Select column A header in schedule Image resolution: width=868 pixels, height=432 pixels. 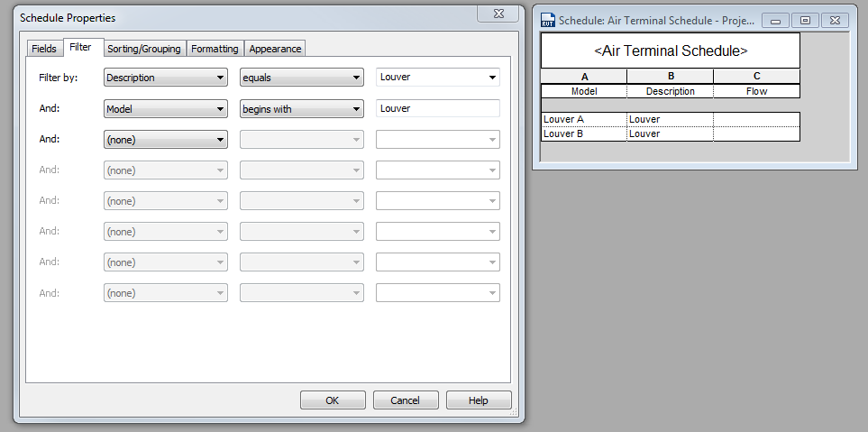point(584,77)
